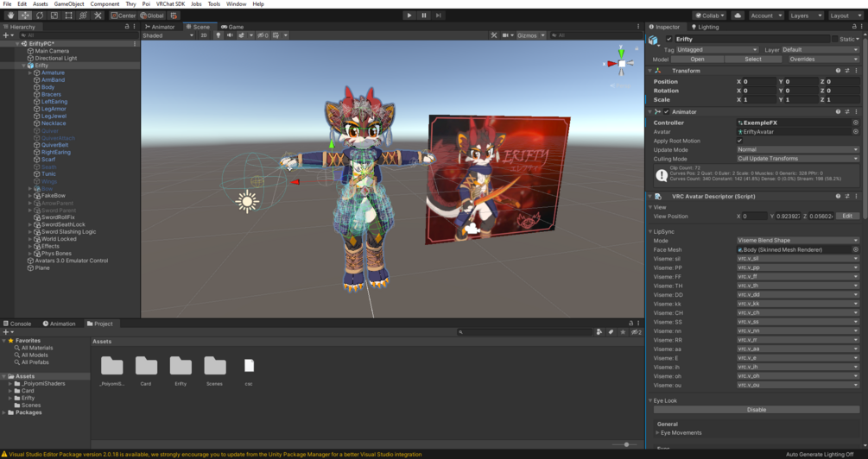The width and height of the screenshot is (868, 459).
Task: Toggle Erifty object active checkbox
Action: click(669, 40)
